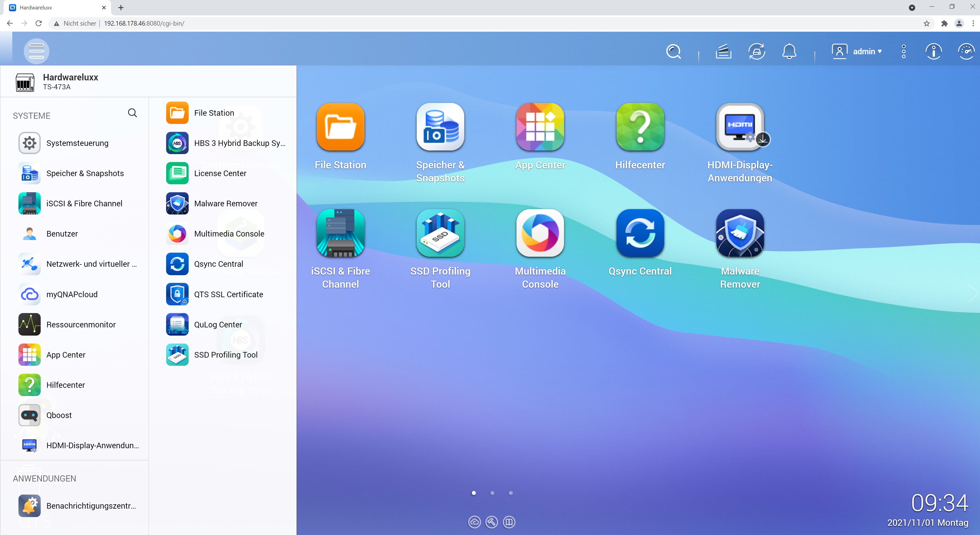
Task: Open background tasks icon in top bar
Action: click(723, 51)
